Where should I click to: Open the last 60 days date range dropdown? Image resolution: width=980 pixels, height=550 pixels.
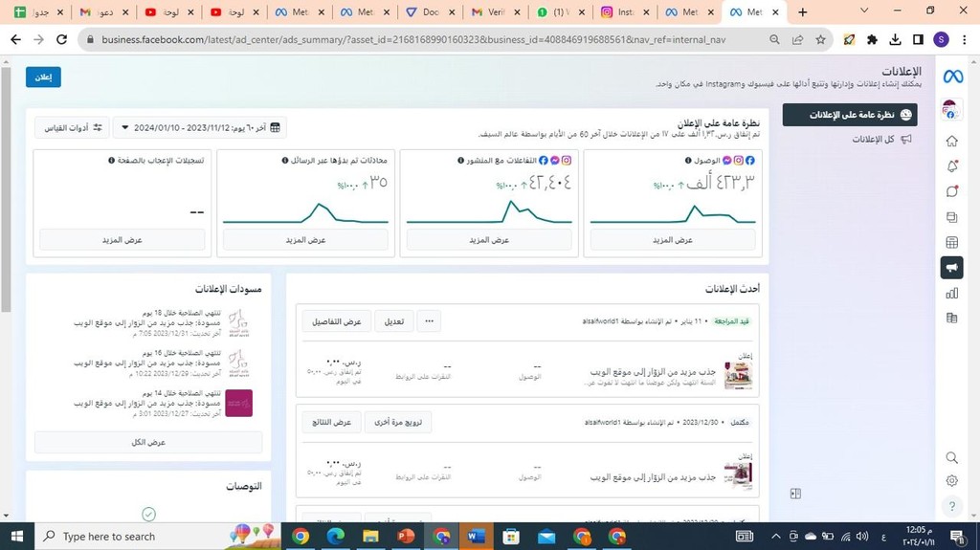[202, 127]
